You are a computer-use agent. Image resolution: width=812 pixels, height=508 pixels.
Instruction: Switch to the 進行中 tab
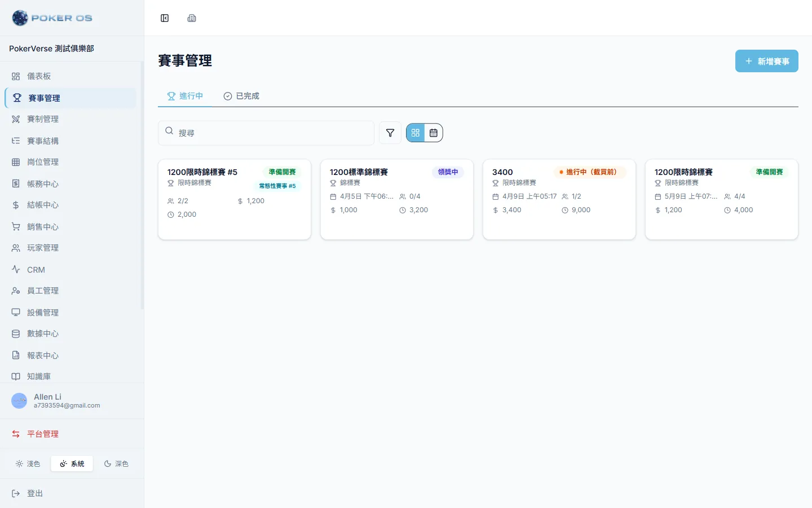(x=185, y=96)
